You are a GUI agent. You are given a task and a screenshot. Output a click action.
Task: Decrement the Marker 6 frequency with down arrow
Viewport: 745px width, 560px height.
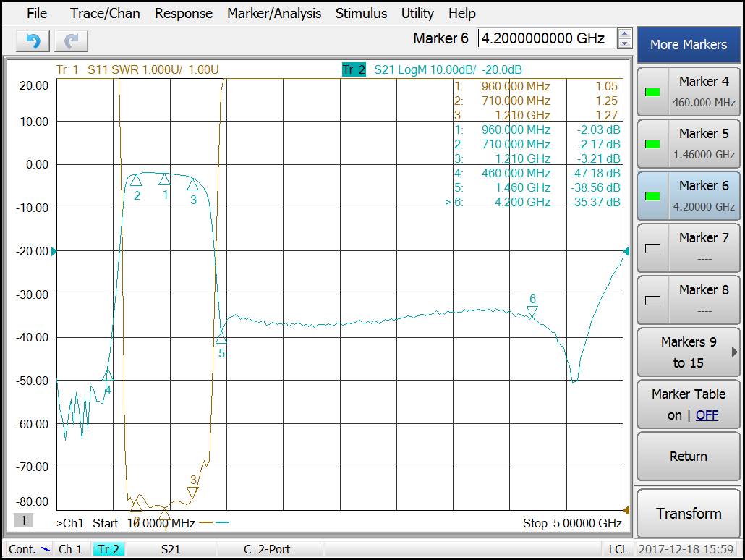point(624,43)
